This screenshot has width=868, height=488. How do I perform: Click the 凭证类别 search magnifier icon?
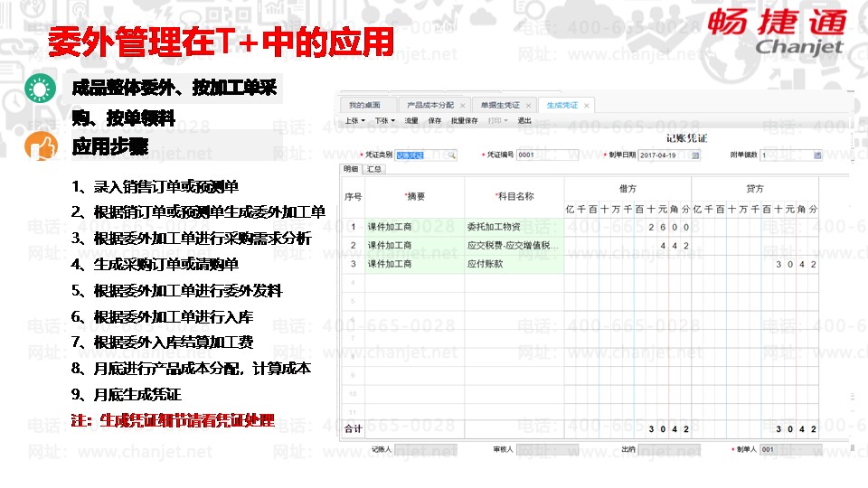click(x=452, y=155)
